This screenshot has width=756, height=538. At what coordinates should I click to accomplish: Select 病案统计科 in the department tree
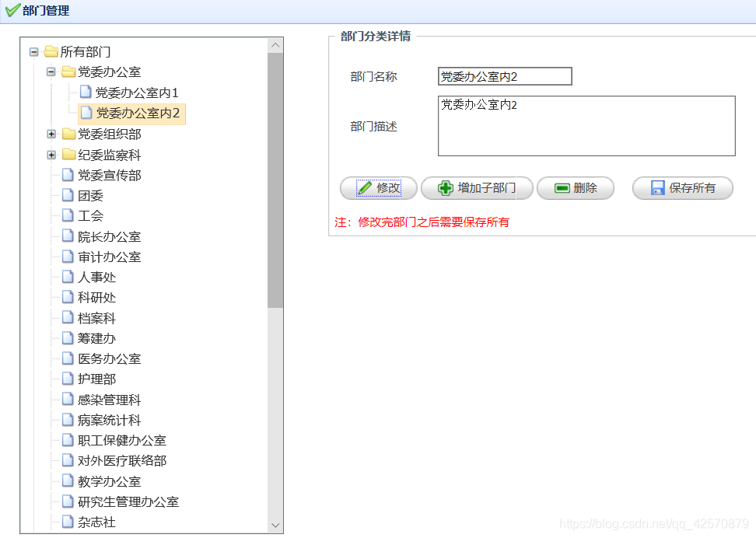coord(110,420)
